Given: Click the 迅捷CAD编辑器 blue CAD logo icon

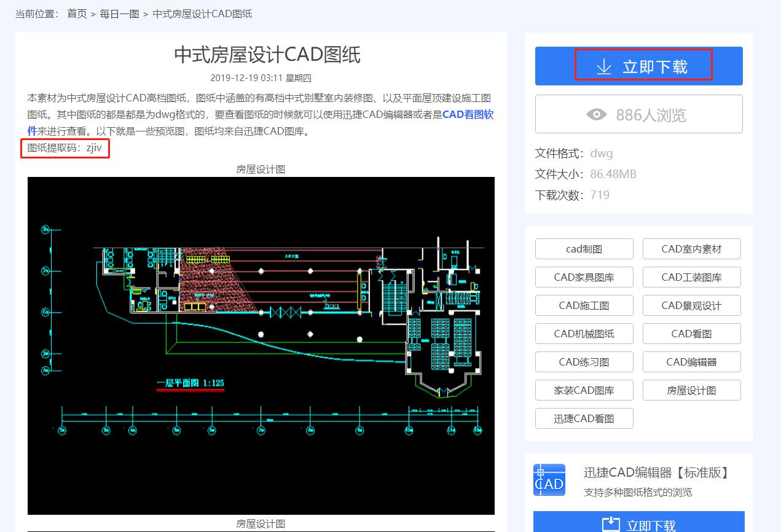Looking at the screenshot, I should coord(549,480).
